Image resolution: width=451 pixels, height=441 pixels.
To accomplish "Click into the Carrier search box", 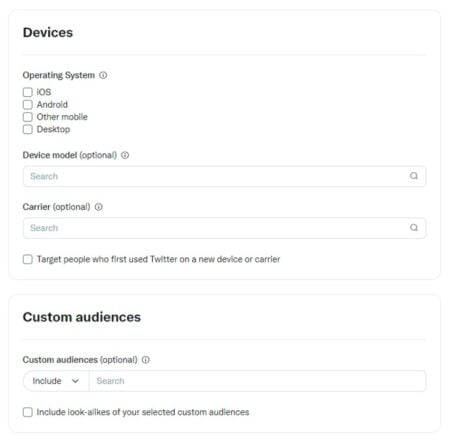I will coord(224,228).
